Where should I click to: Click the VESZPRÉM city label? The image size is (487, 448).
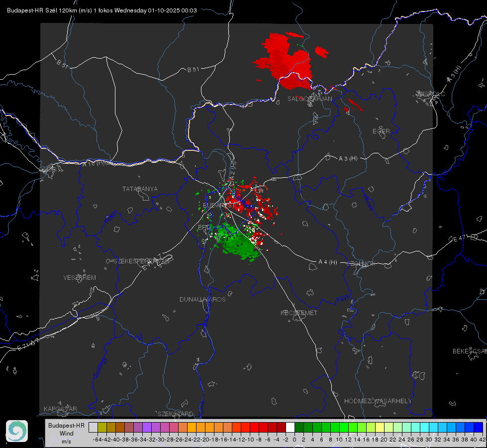pos(80,278)
